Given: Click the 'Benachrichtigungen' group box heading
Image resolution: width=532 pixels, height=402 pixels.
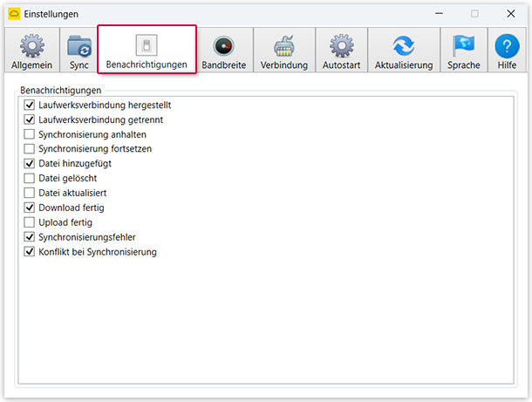Looking at the screenshot, I should pos(61,90).
